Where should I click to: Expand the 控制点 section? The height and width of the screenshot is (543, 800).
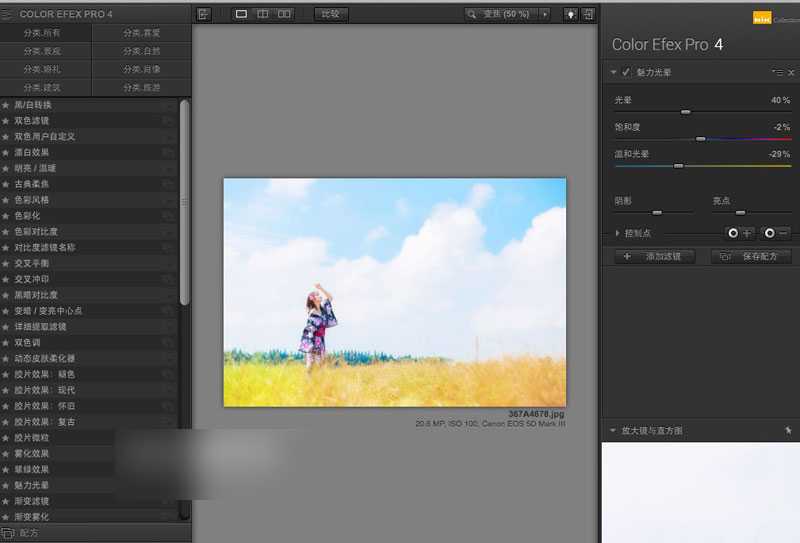coord(618,233)
